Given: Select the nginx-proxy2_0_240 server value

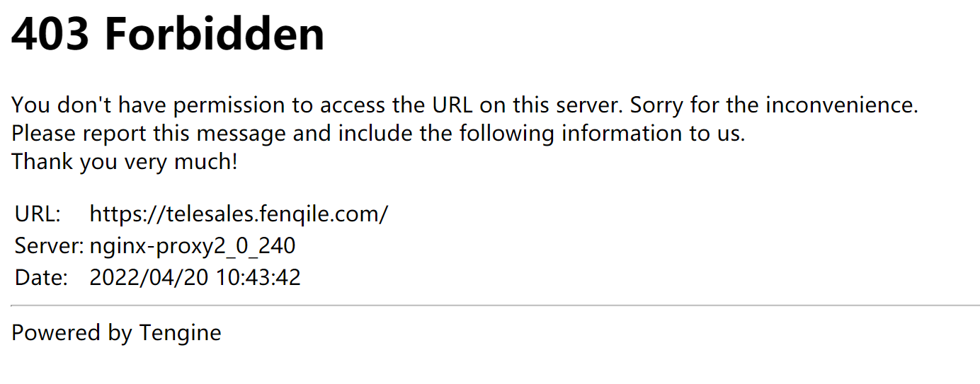Looking at the screenshot, I should [x=193, y=245].
